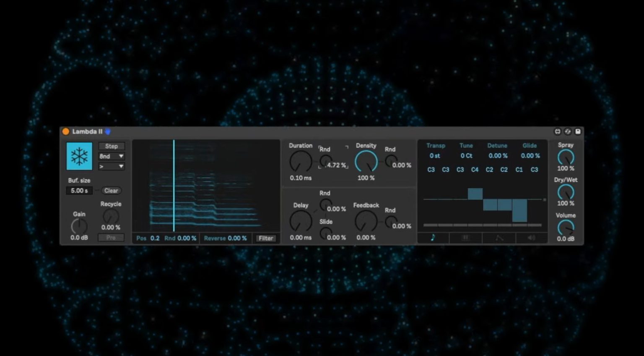Select the envelope line icon under the sequencer
The height and width of the screenshot is (356, 644).
click(499, 238)
